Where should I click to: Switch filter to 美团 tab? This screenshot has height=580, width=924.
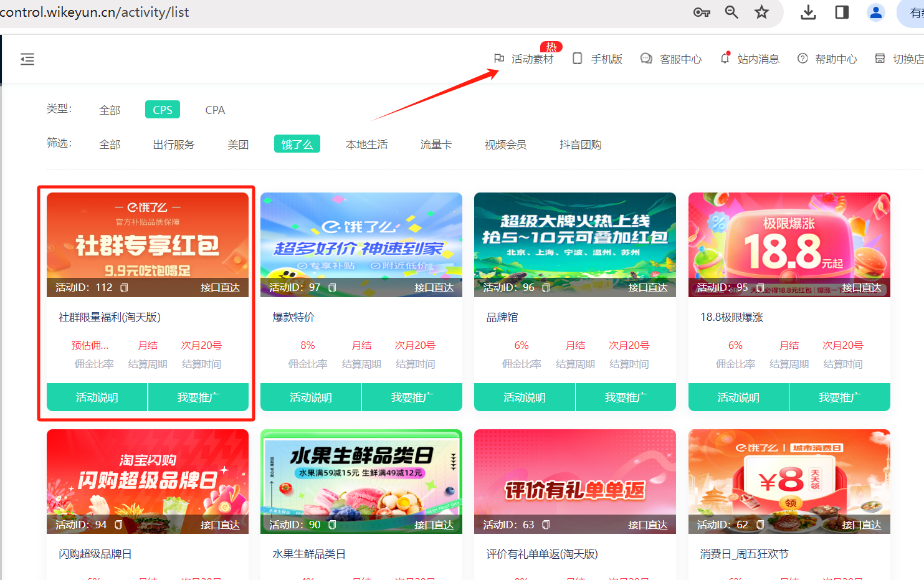[238, 145]
